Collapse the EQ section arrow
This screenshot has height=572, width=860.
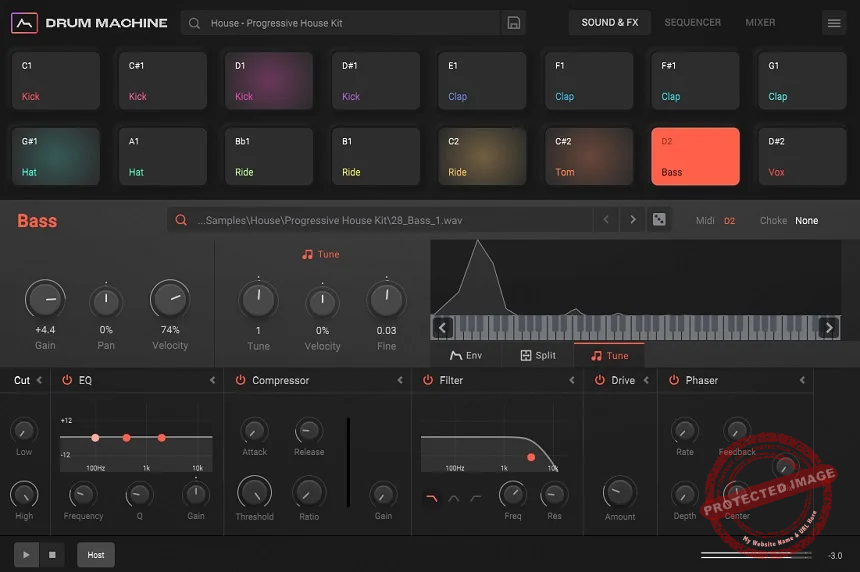pyautogui.click(x=212, y=380)
